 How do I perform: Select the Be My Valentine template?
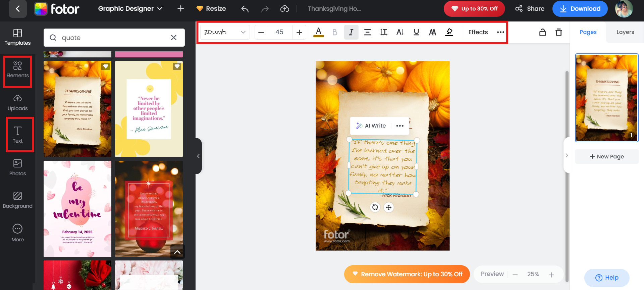[77, 209]
